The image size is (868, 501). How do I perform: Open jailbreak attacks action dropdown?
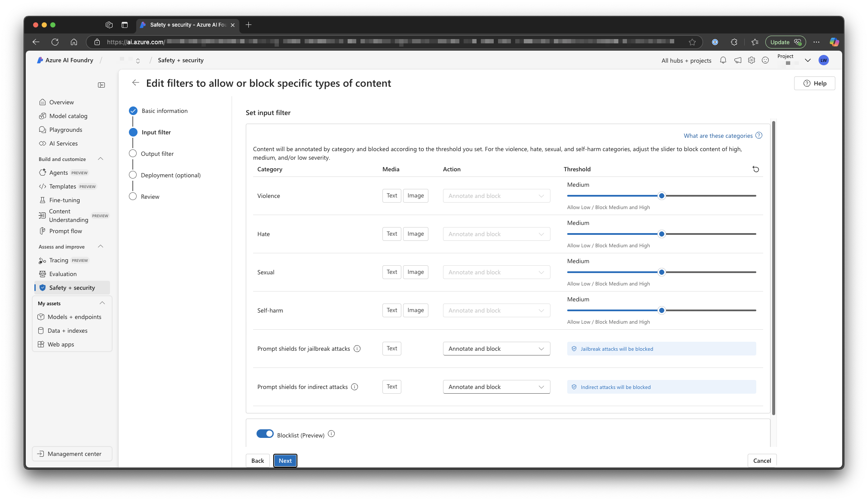coord(496,349)
